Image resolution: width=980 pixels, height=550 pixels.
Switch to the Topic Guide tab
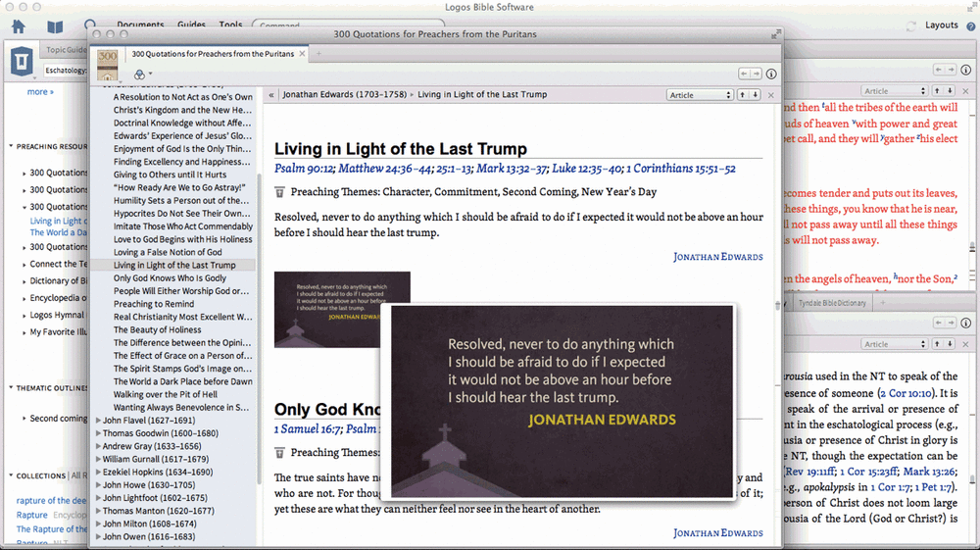pos(66,50)
